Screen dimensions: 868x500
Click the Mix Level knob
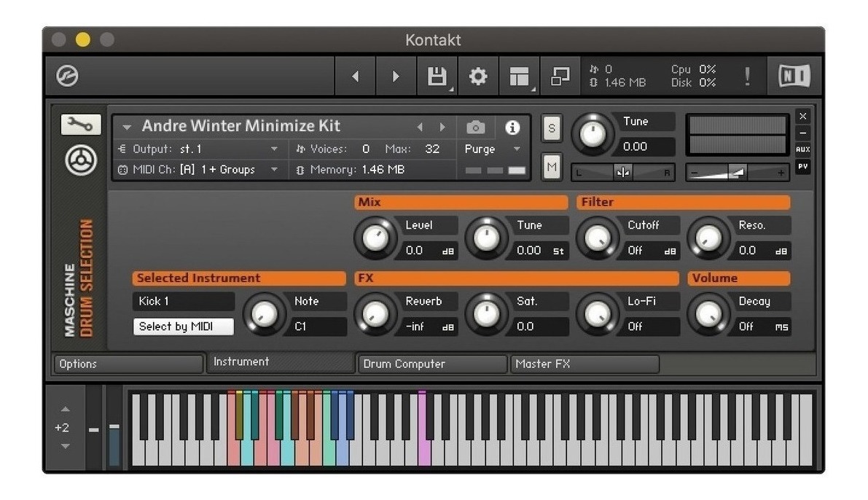375,238
